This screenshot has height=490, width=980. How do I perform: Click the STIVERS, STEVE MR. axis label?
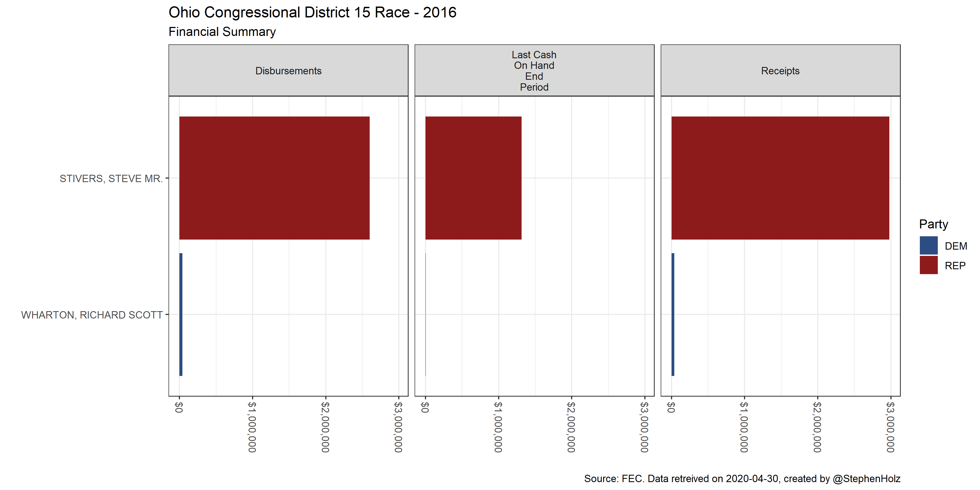(111, 178)
